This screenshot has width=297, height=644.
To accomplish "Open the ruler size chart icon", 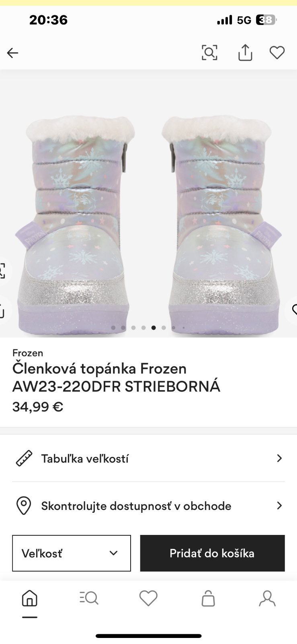I will pyautogui.click(x=24, y=458).
